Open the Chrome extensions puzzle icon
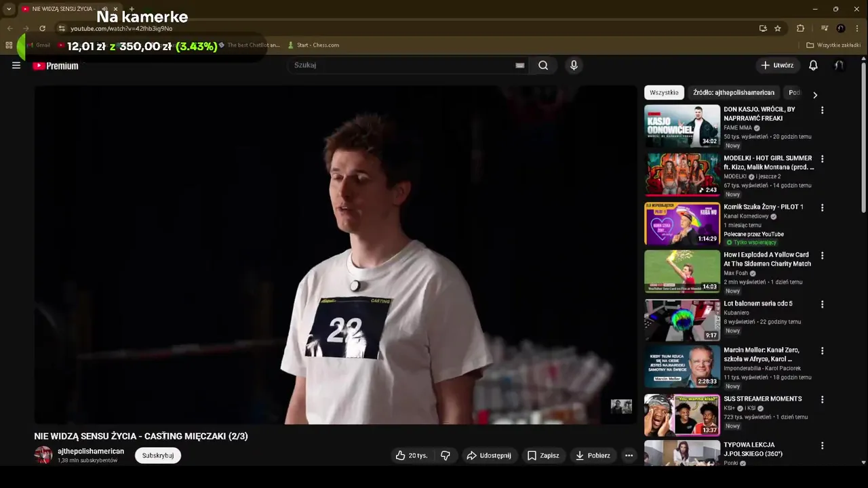 800,28
